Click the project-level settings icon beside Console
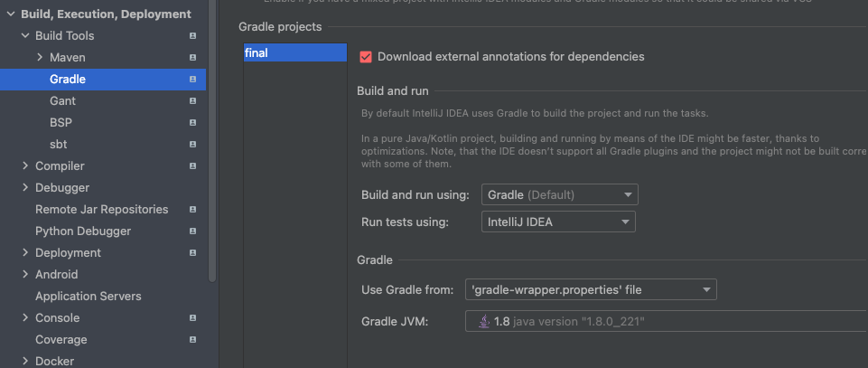Image resolution: width=868 pixels, height=368 pixels. tap(192, 318)
